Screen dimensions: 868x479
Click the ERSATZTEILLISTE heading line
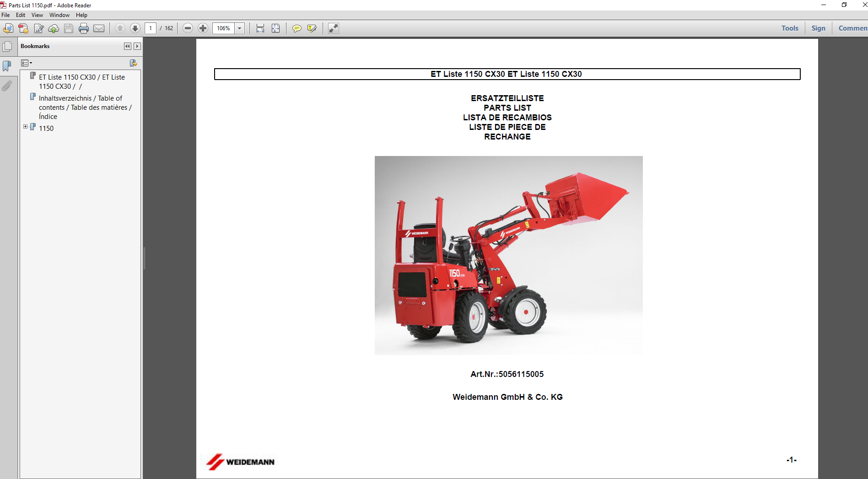click(x=507, y=98)
